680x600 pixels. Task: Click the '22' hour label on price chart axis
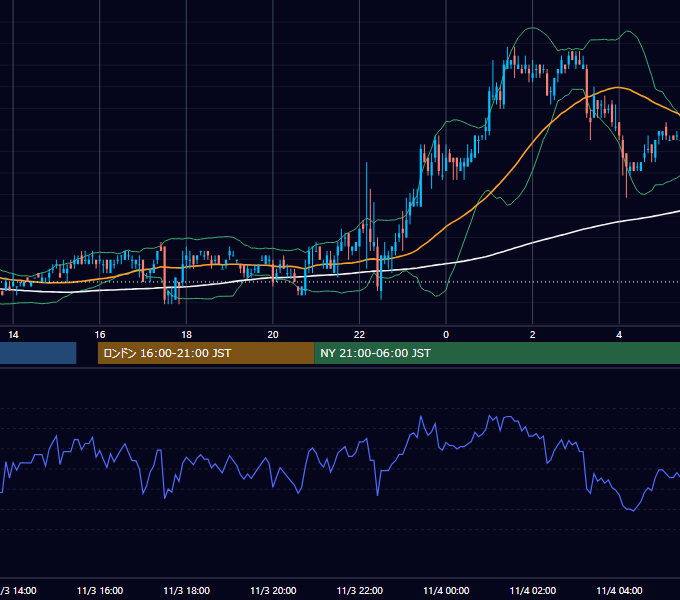(360, 335)
